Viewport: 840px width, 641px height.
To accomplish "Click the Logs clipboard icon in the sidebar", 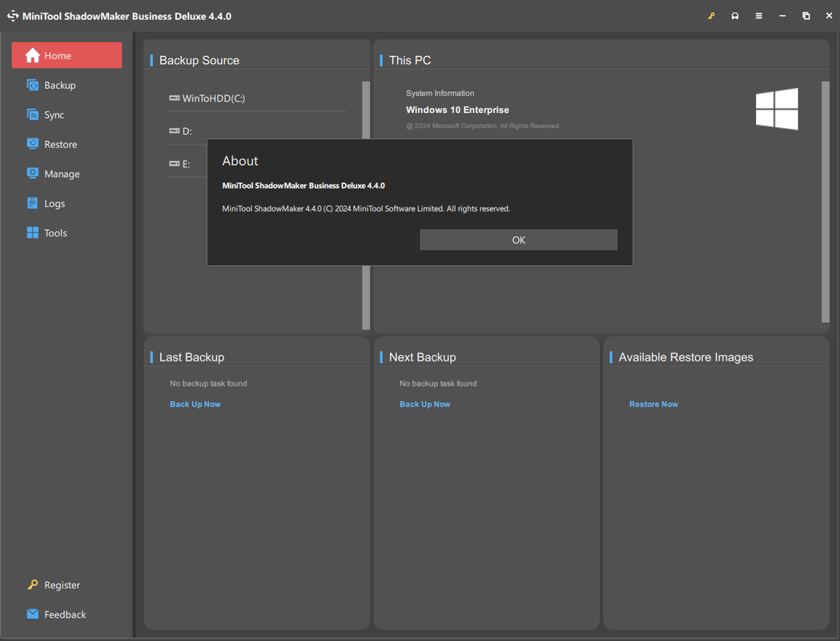I will click(33, 203).
